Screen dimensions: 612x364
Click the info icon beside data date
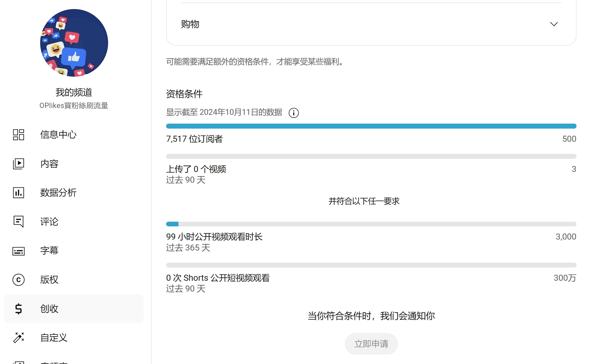click(293, 113)
